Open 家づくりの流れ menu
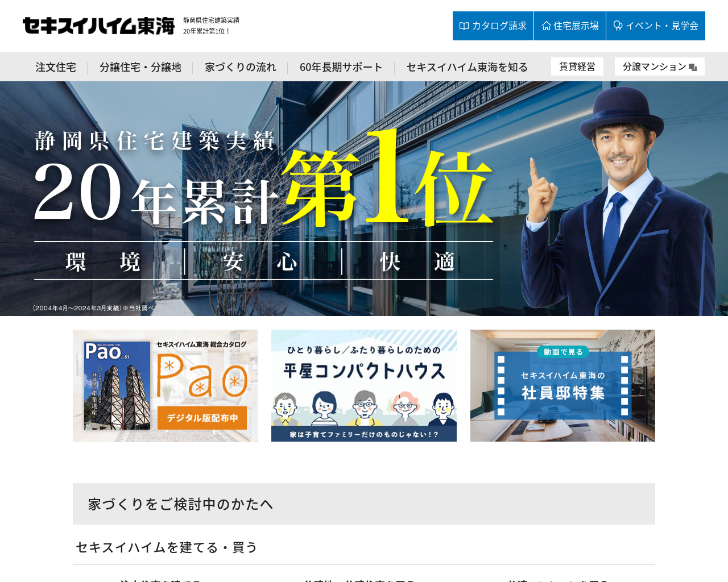Viewport: 728px width, 582px height. (241, 67)
